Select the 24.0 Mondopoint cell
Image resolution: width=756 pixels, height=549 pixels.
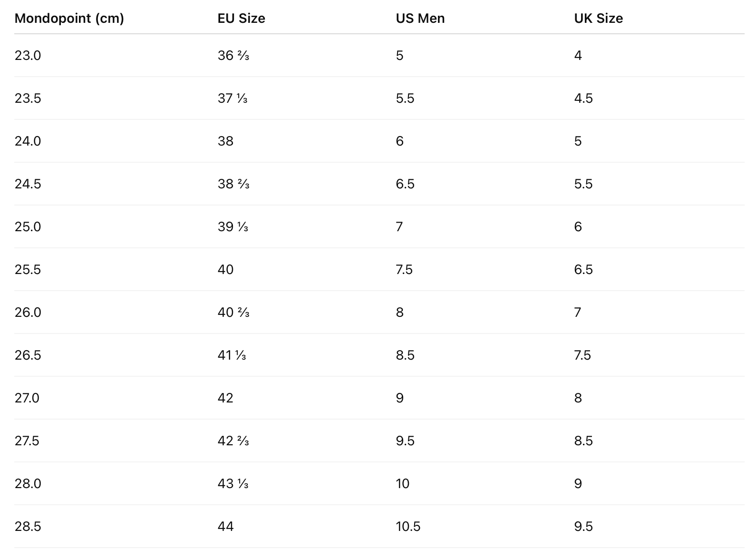(28, 141)
